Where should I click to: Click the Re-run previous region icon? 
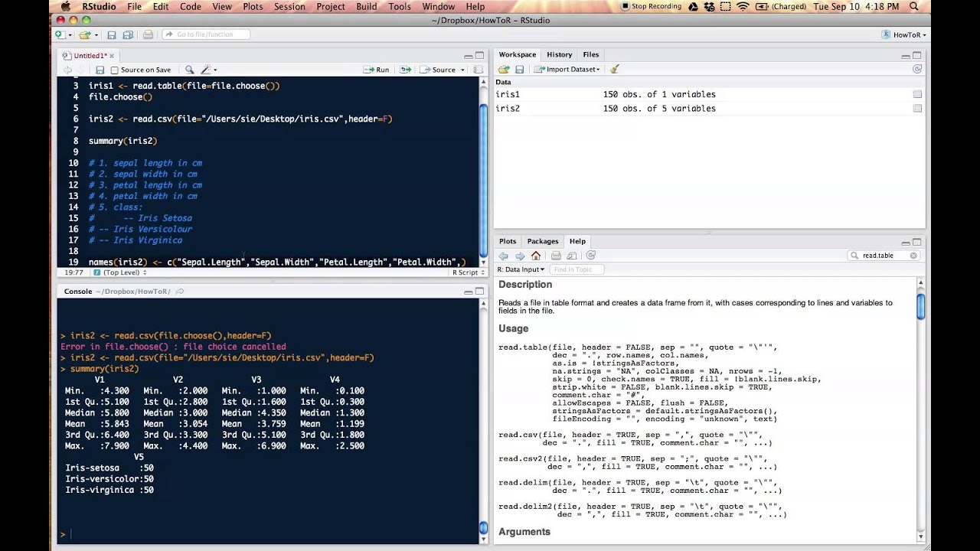pos(406,70)
